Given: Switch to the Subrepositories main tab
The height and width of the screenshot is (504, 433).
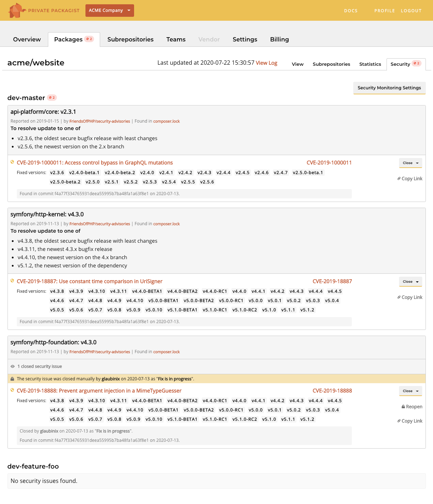Looking at the screenshot, I should [130, 39].
